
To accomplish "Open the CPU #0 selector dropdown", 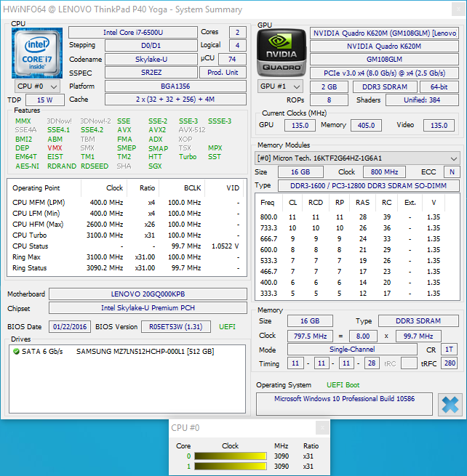I will (x=37, y=86).
